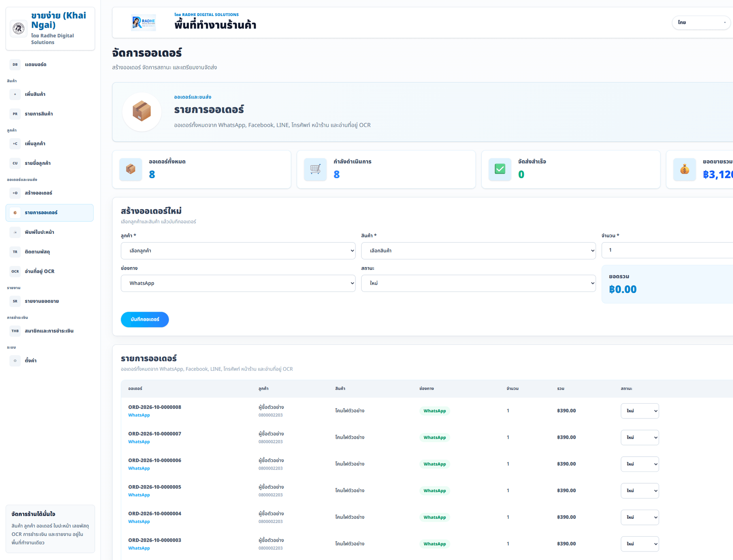Click the large parcel box banner icon
This screenshot has height=560, width=733.
click(142, 111)
